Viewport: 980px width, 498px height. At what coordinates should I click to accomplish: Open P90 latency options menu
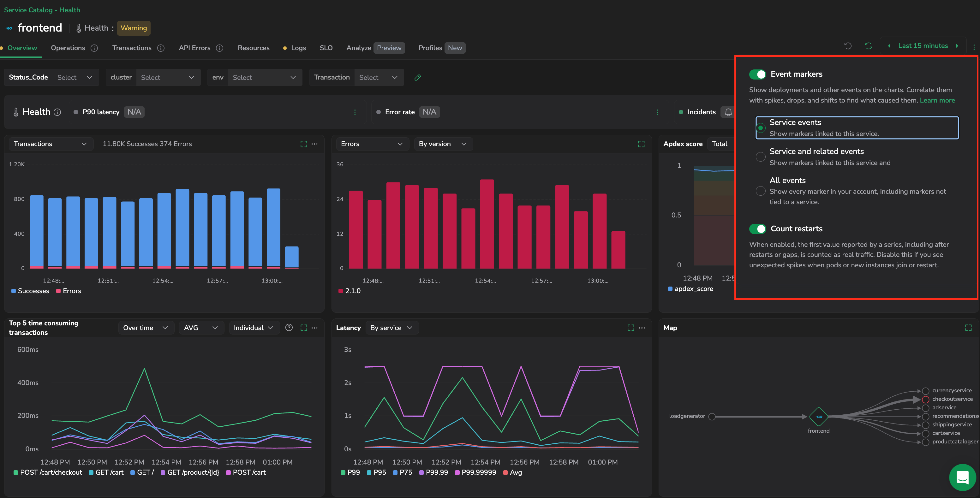355,112
